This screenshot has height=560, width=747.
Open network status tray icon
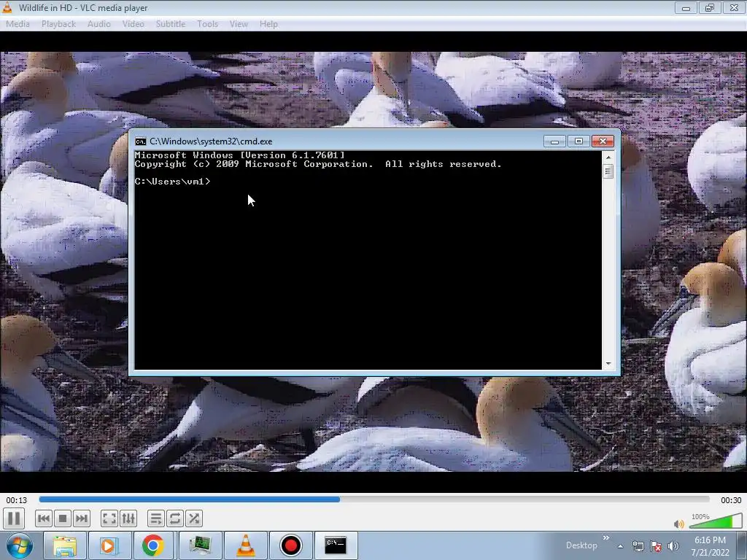click(638, 546)
